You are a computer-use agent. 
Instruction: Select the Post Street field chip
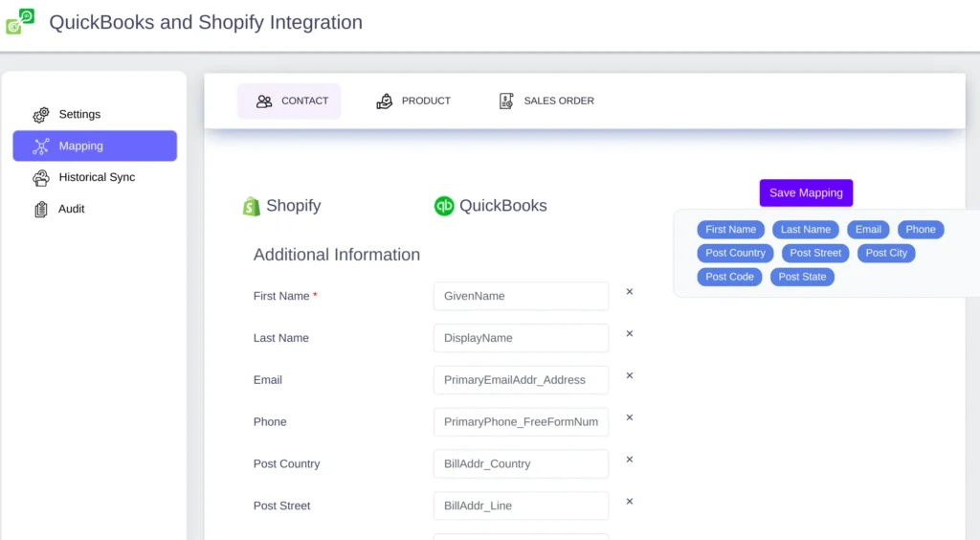pos(815,253)
